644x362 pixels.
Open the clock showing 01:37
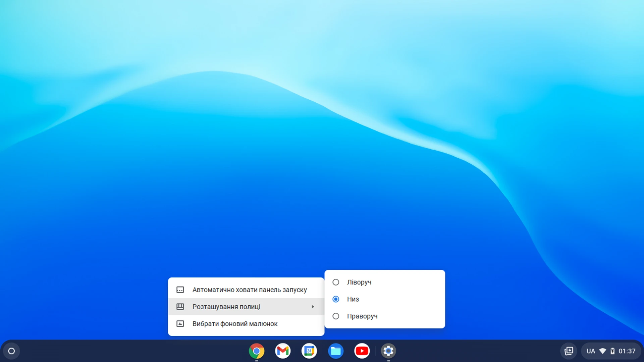(x=627, y=351)
